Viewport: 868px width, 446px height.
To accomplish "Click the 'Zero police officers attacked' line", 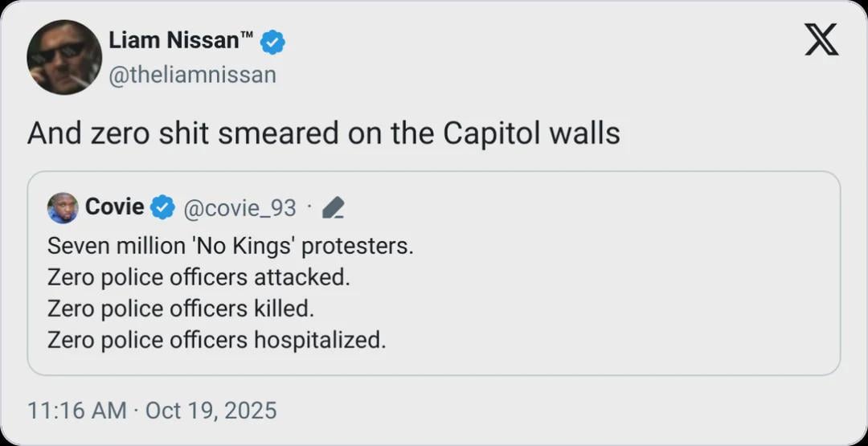I will pyautogui.click(x=199, y=277).
